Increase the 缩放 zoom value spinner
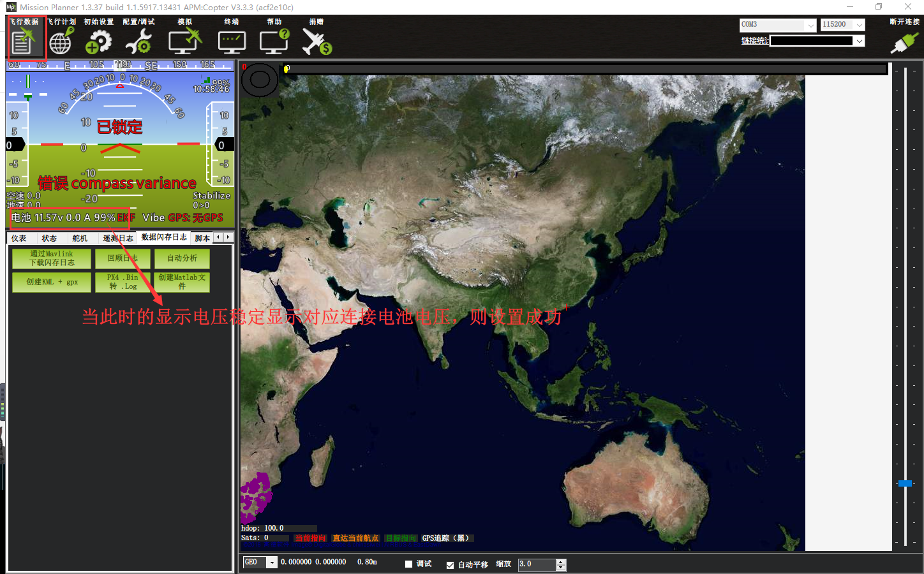Image resolution: width=924 pixels, height=574 pixels. tap(561, 562)
